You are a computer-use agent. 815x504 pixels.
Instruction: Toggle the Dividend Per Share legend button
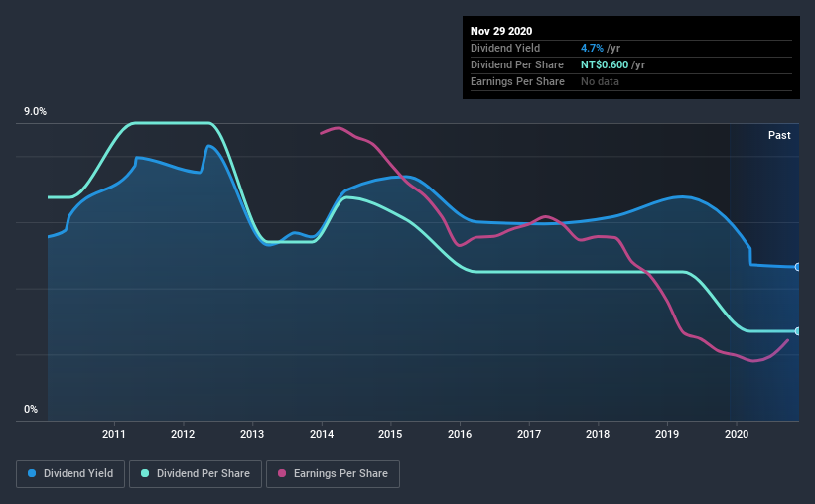(196, 474)
